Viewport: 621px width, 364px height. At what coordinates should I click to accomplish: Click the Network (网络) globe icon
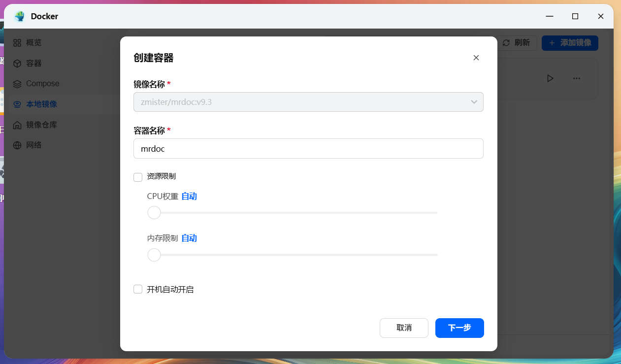tap(17, 145)
